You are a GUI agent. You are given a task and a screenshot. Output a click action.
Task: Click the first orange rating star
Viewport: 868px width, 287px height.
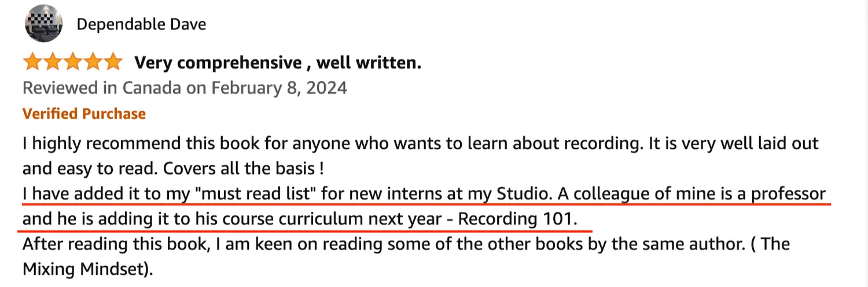pos(32,62)
